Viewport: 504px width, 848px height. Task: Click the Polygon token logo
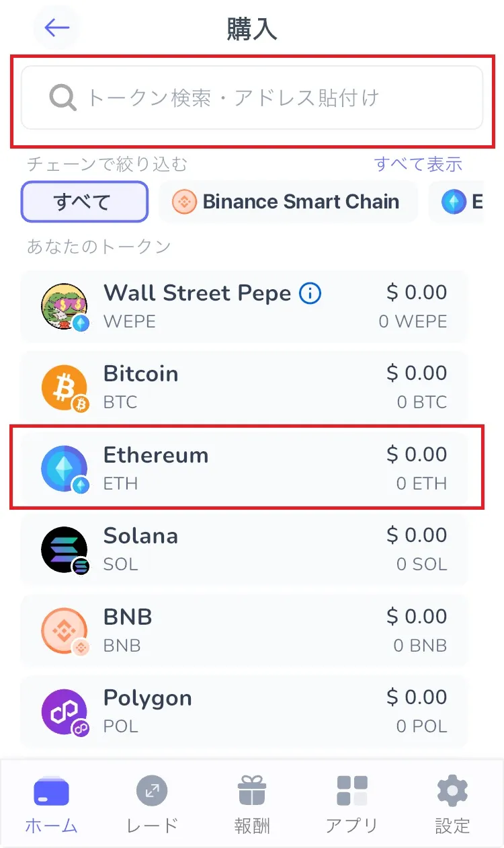pos(65,712)
